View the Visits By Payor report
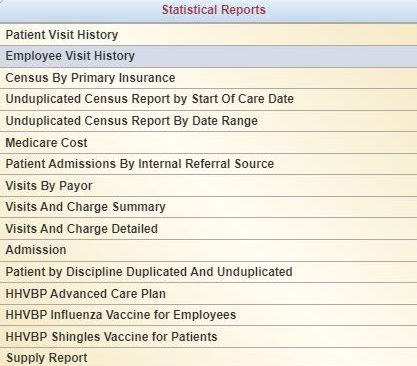 [208, 185]
